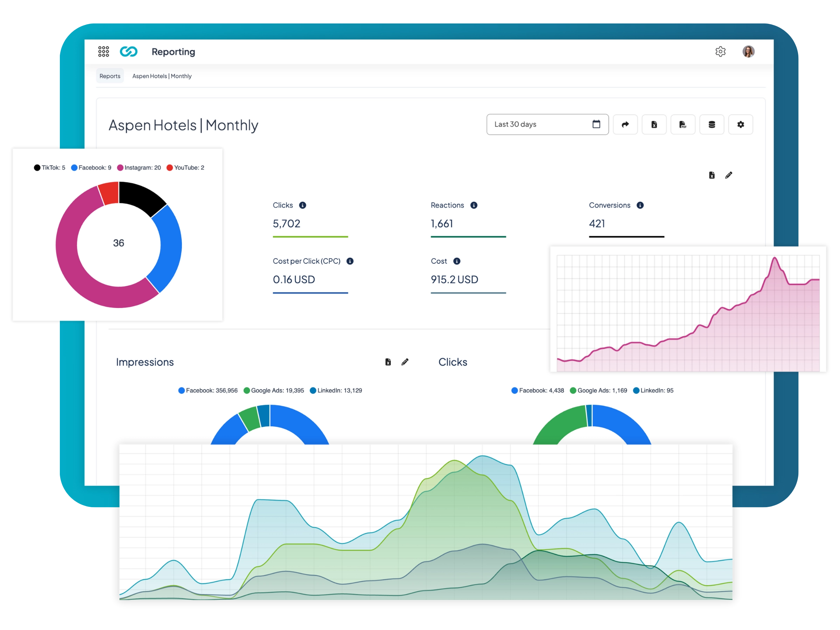Export the report as PDF
Viewport: 840px width, 630px height.
[x=683, y=124]
